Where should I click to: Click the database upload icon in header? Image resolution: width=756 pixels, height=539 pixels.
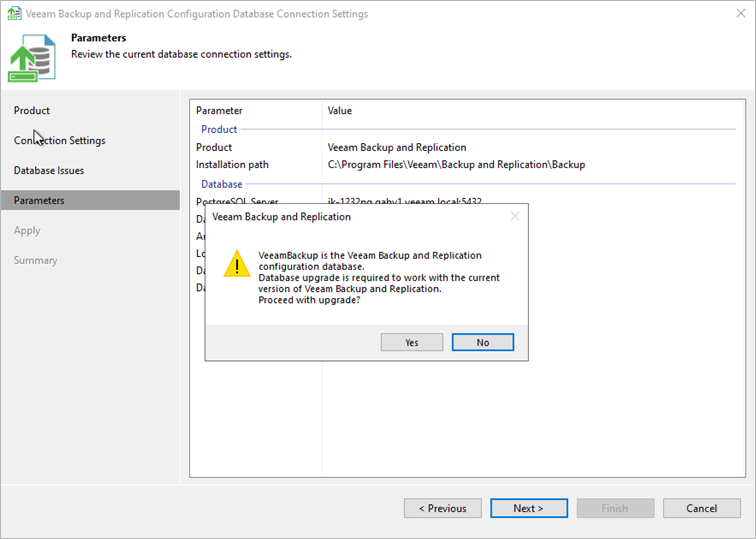[32, 58]
